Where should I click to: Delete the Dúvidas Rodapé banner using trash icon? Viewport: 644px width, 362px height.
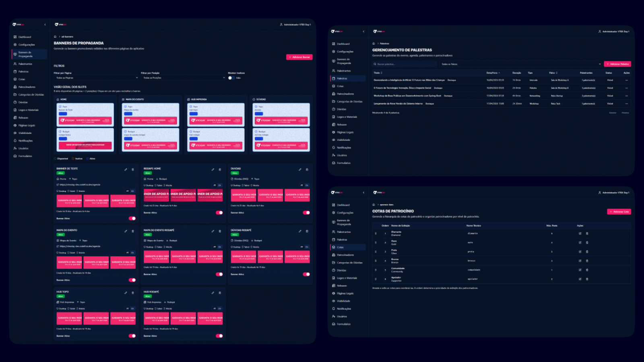pos(307,231)
